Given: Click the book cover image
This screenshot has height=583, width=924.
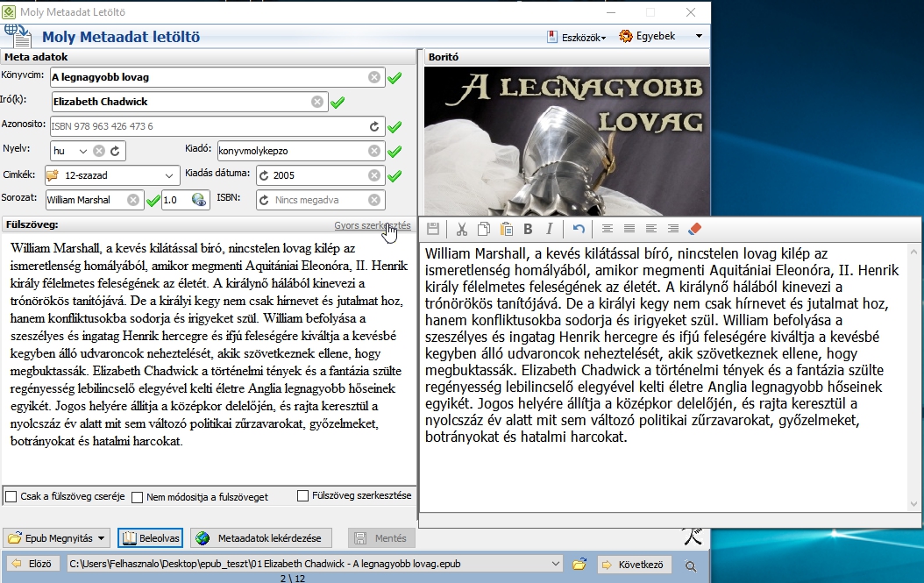Looking at the screenshot, I should [567, 141].
